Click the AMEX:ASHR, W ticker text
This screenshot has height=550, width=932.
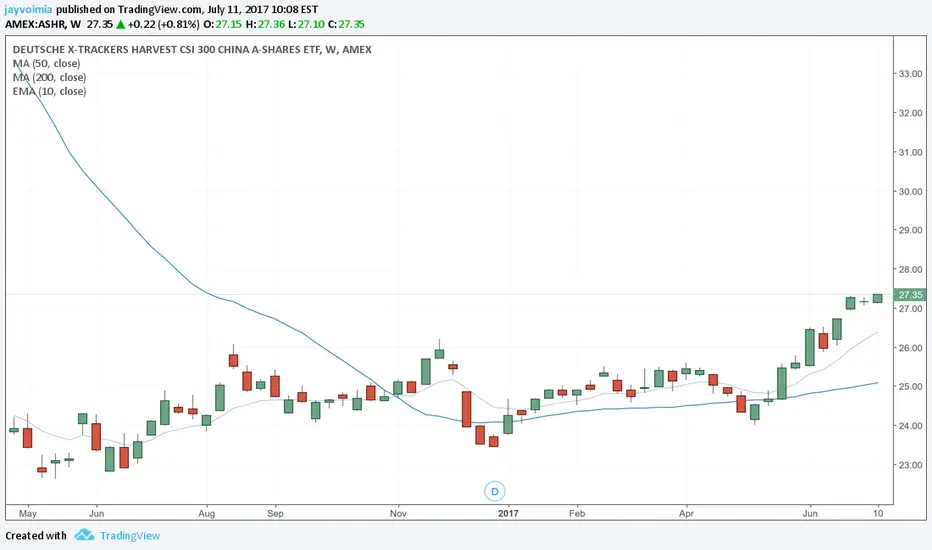[43, 24]
